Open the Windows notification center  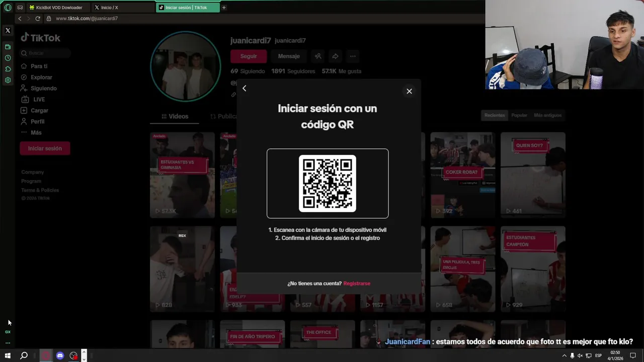click(633, 355)
